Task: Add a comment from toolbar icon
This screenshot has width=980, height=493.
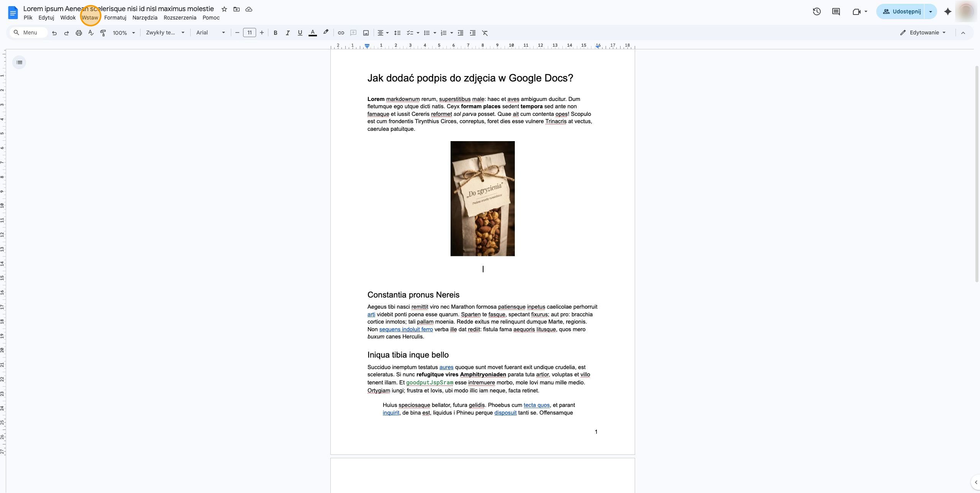Action: pos(353,33)
